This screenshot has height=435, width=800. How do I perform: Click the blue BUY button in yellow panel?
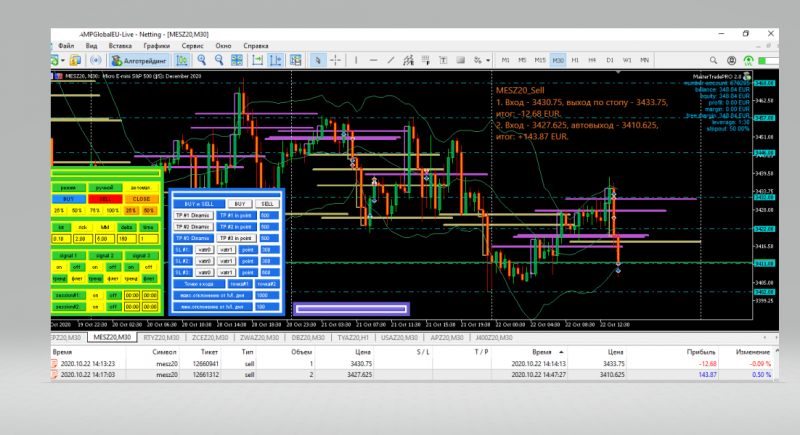68,199
